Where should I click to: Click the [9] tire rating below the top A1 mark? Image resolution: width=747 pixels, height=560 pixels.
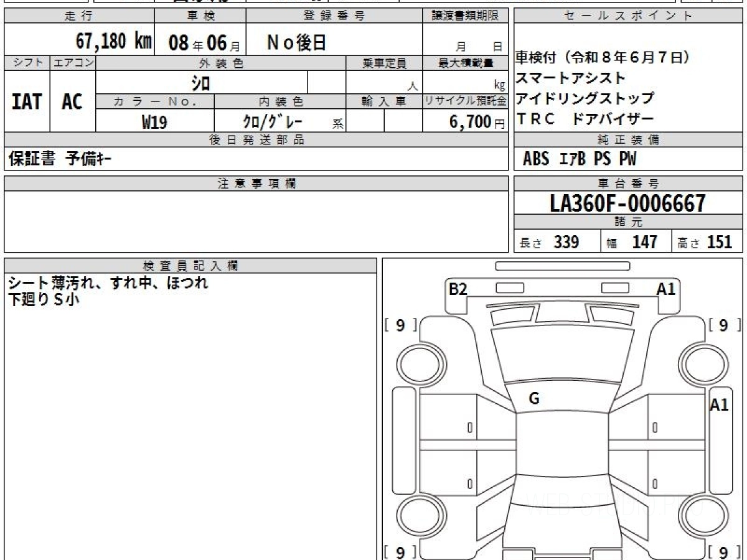724,325
